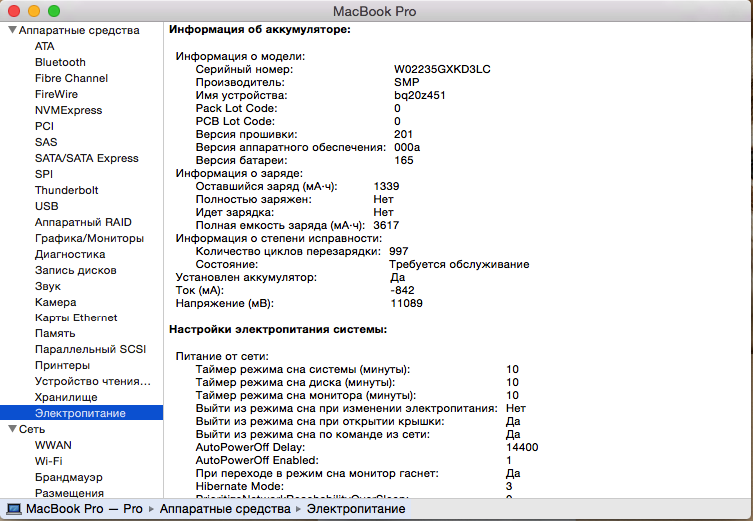Click voltage value 11089
This screenshot has height=521, width=753.
tap(407, 303)
